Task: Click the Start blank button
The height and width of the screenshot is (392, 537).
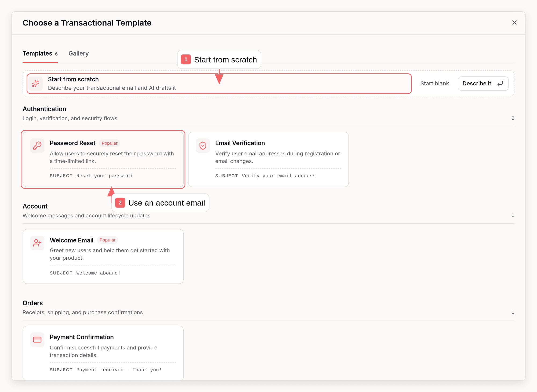Action: pyautogui.click(x=434, y=83)
